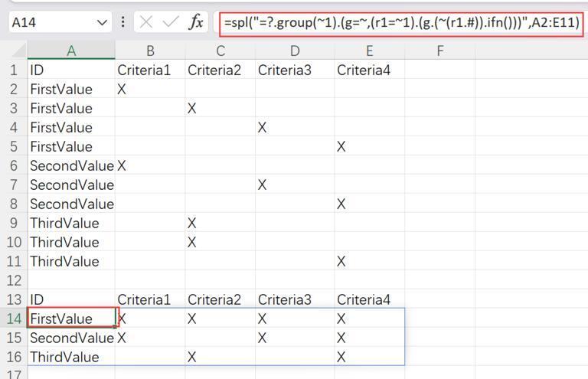The image size is (588, 379).
Task: Click the select-all corner triangle
Action: (x=18, y=51)
